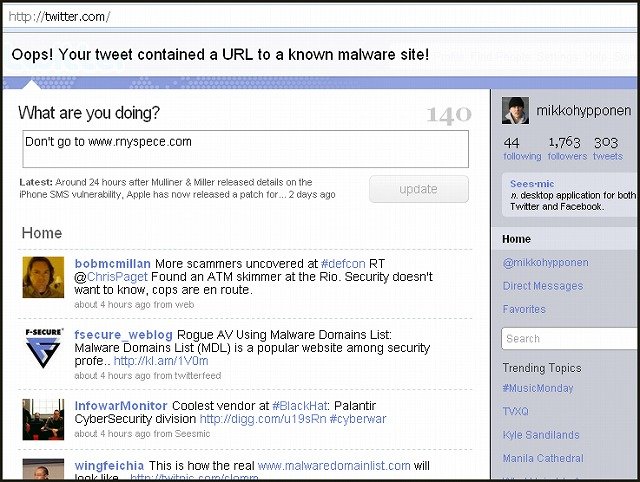Open bobmcmillan username link
Viewport: 640px width, 482px height.
(113, 264)
